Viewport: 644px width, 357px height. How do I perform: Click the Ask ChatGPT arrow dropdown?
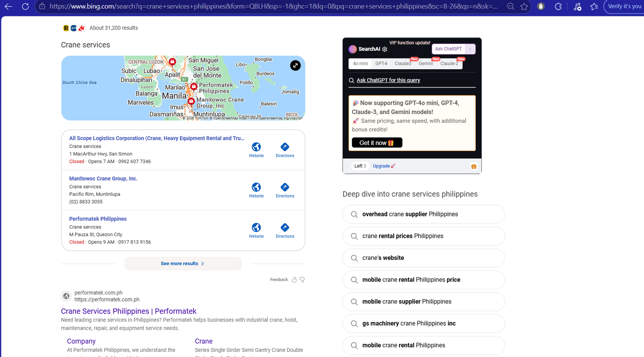(x=470, y=49)
